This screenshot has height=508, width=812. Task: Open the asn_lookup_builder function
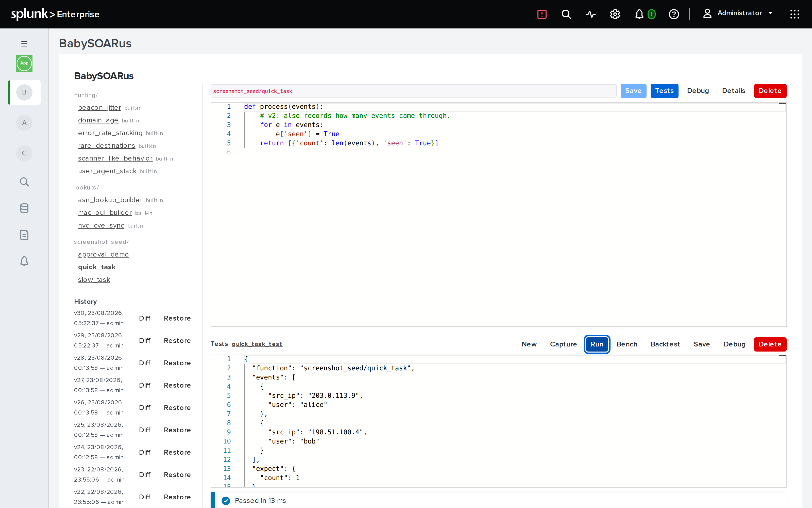tap(110, 200)
